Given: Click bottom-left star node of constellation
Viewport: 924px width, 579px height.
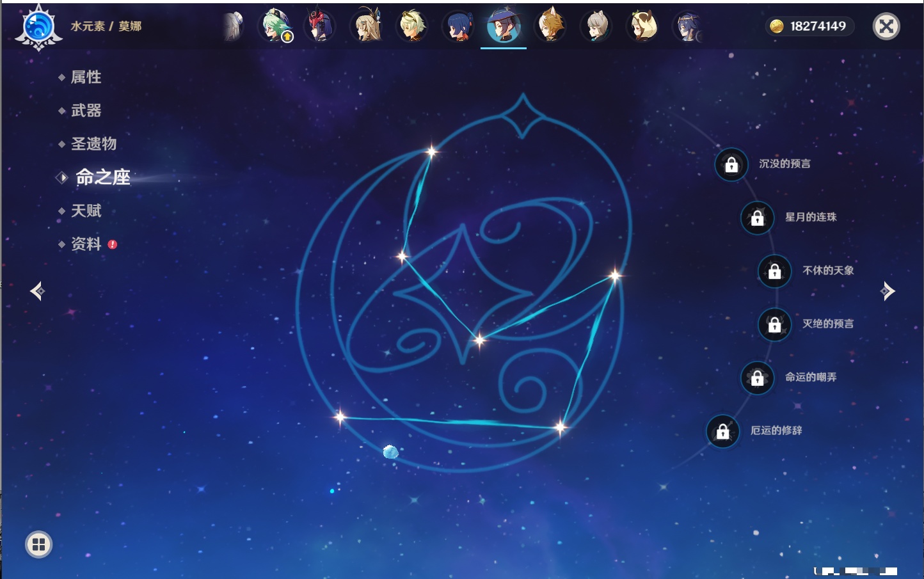Looking at the screenshot, I should click(340, 417).
